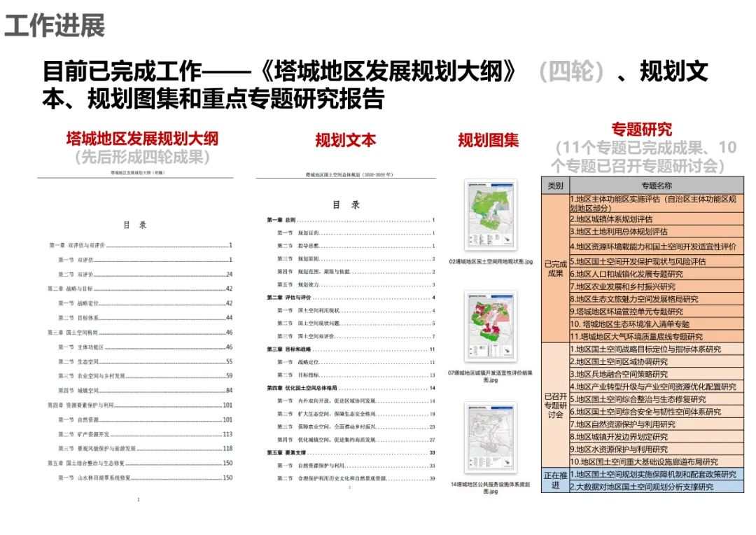Viewport: 756px width, 535px height.
Task: Click the 工作进展 slide title
Action: pos(55,26)
